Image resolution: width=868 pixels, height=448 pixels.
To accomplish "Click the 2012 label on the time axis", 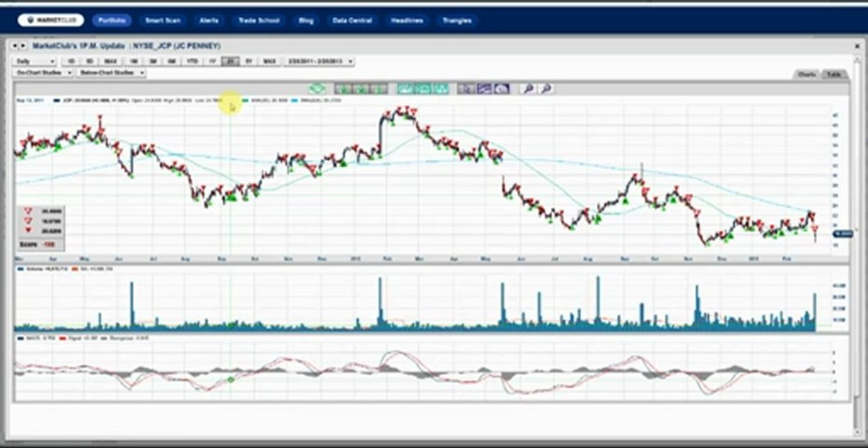I will pyautogui.click(x=357, y=258).
